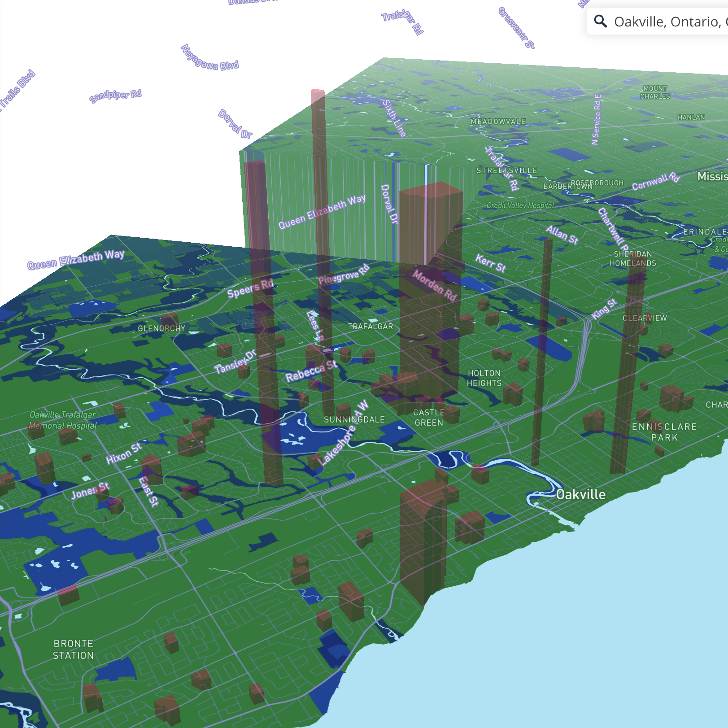The width and height of the screenshot is (728, 728).
Task: Select the CASTLE GREEN neighborhood label
Action: click(429, 417)
